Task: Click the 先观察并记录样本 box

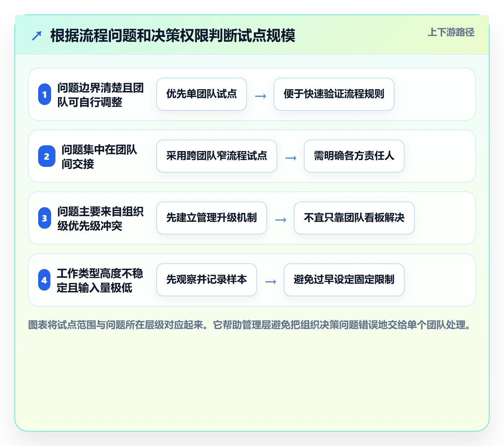Action: tap(207, 280)
